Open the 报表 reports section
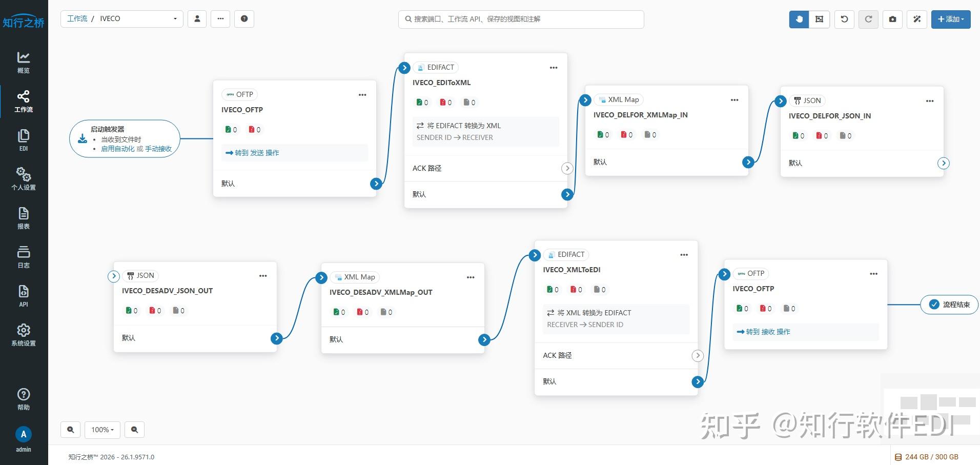The width and height of the screenshot is (980, 465). 24,218
